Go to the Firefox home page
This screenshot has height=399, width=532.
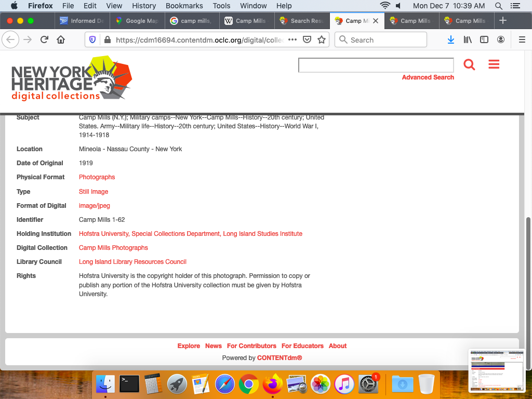[x=61, y=40]
